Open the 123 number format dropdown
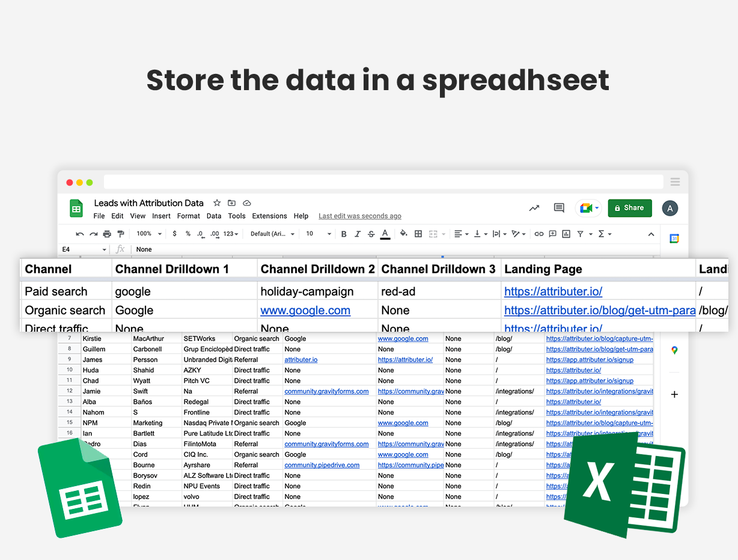 231,234
